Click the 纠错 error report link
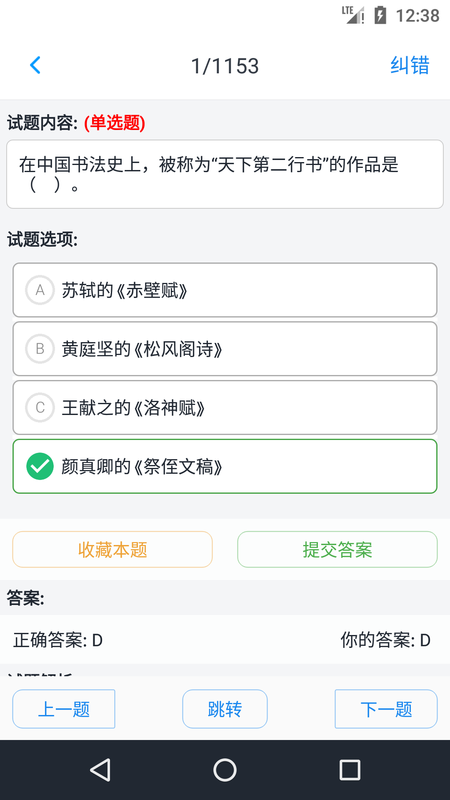Screen dimensions: 450x800 (410, 65)
